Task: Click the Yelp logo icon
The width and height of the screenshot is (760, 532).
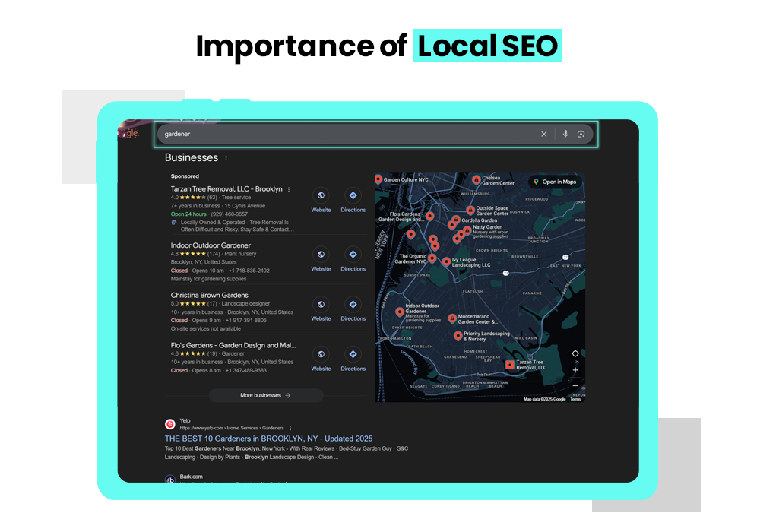Action: tap(169, 423)
